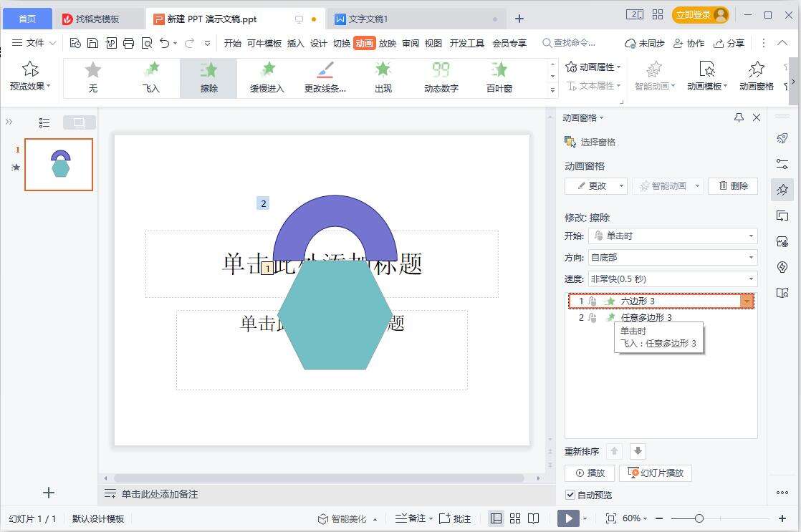Switch to outline view icon
The width and height of the screenshot is (801, 532).
point(44,122)
